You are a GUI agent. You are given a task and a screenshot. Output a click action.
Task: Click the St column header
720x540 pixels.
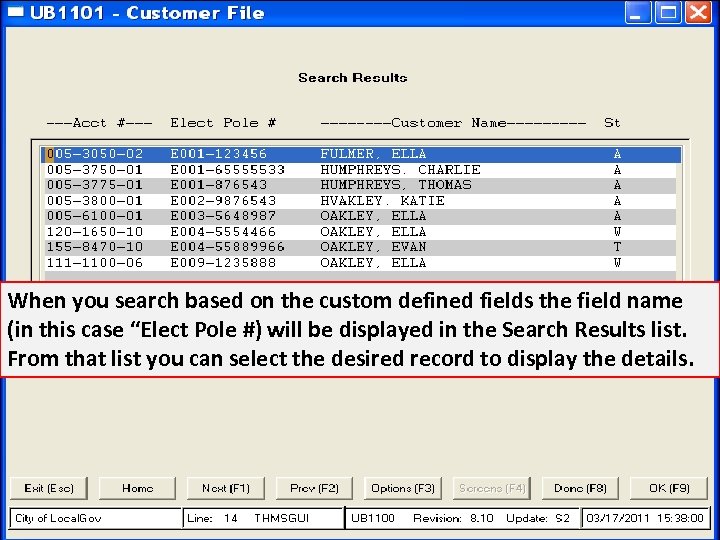612,123
